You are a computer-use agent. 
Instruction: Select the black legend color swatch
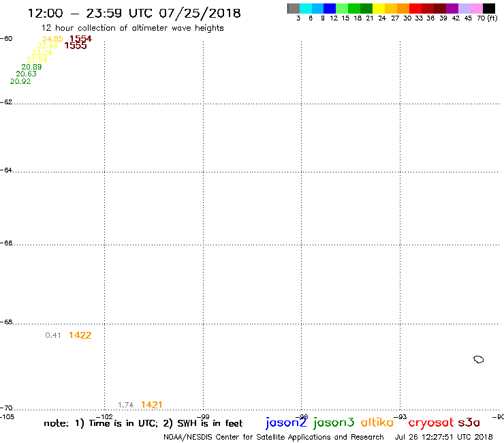(489, 8)
